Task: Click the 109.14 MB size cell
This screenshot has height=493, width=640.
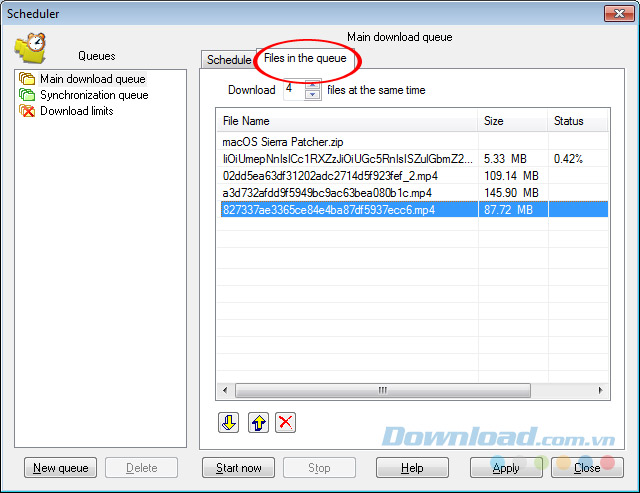Action: (513, 176)
